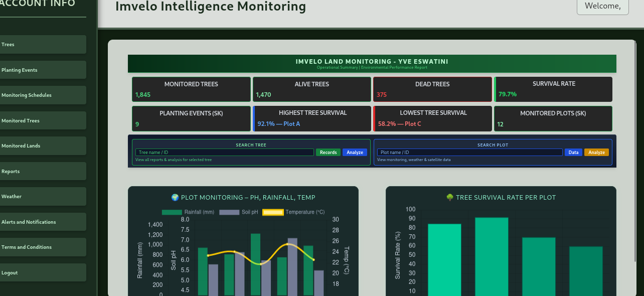644x296 pixels.
Task: Open the Welcome account dropdown
Action: click(602, 7)
